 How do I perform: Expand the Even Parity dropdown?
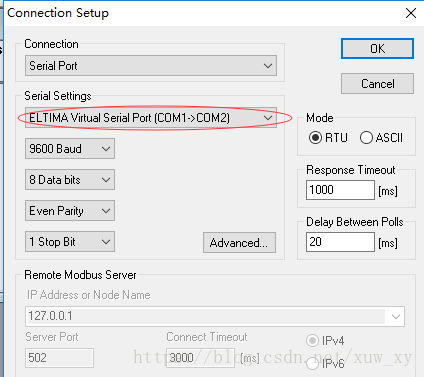pyautogui.click(x=70, y=211)
